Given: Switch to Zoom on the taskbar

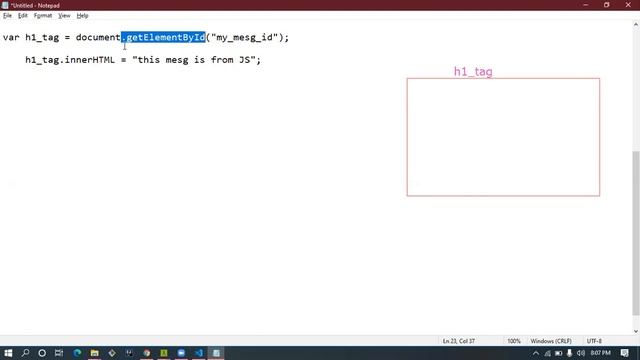Looking at the screenshot, I should click(x=181, y=353).
